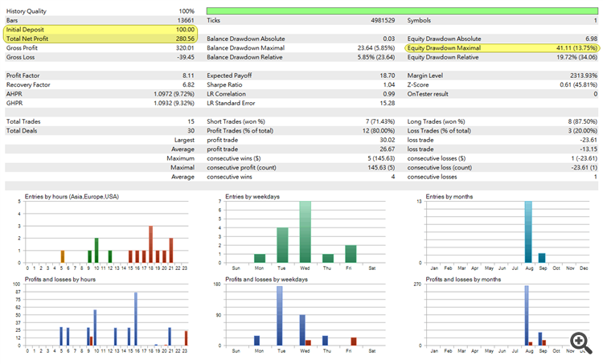Select Margin Level value 2313.93%
This screenshot has height=364, width=603.
coord(584,76)
